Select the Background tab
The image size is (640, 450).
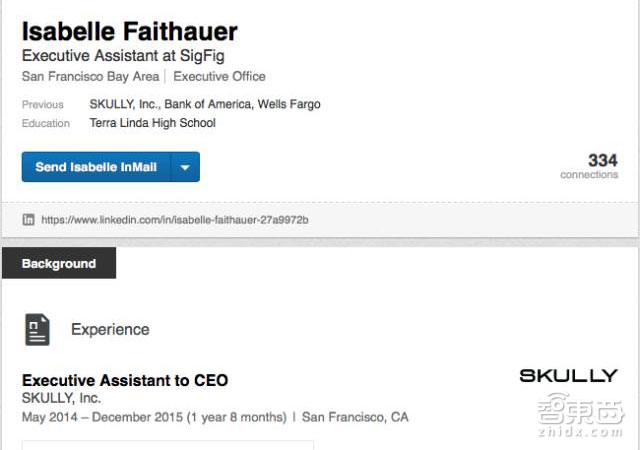tap(59, 264)
